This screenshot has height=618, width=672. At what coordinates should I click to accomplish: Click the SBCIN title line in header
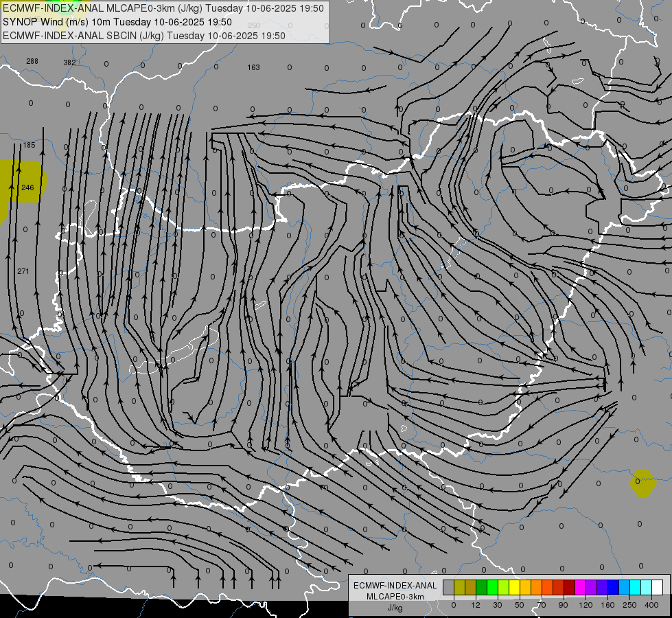[x=144, y=36]
